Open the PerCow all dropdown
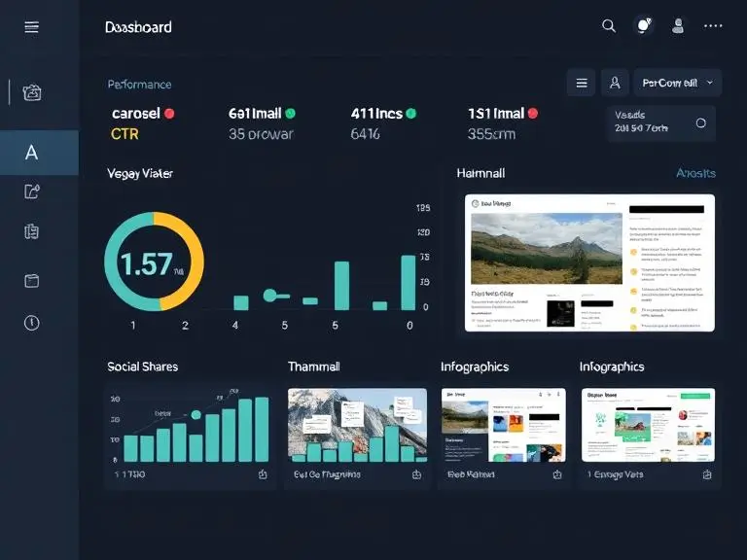 click(x=677, y=84)
